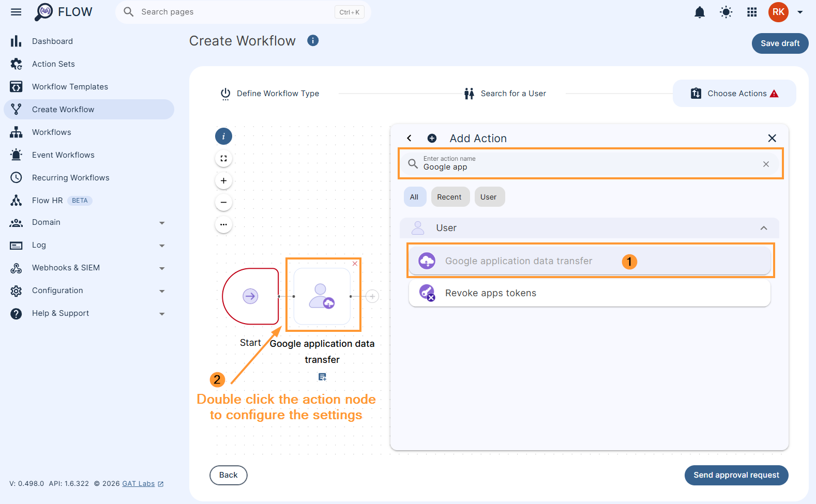This screenshot has width=816, height=504.
Task: Open the apps grid launcher
Action: pos(752,12)
